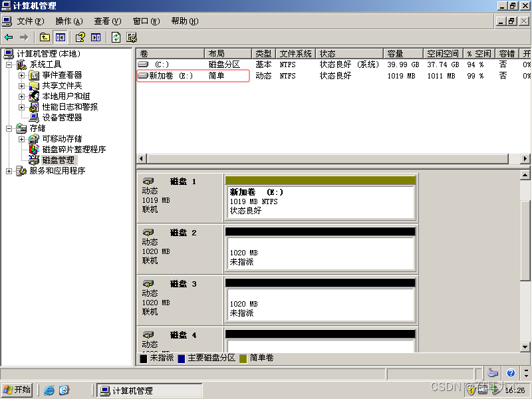Refresh the view with the refresh icon
The width and height of the screenshot is (532, 399).
click(116, 37)
